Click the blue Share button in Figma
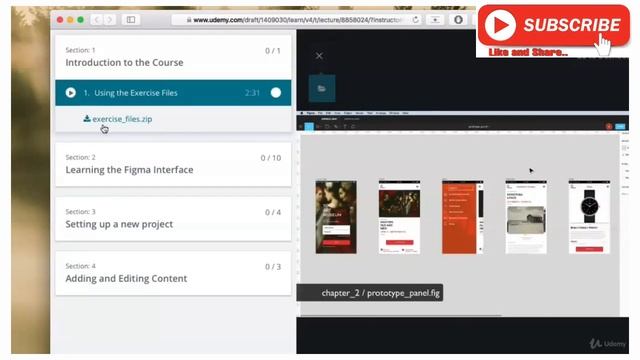This screenshot has width=640, height=360. point(620,127)
